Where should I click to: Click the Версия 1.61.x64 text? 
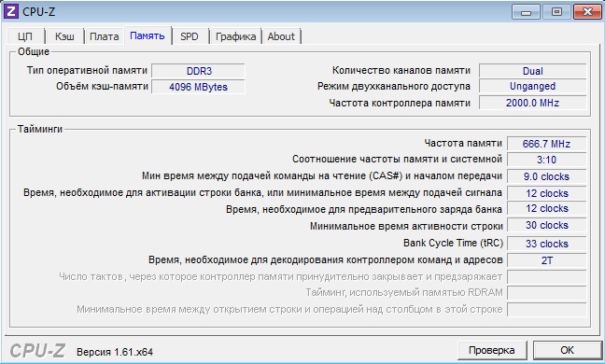115,352
